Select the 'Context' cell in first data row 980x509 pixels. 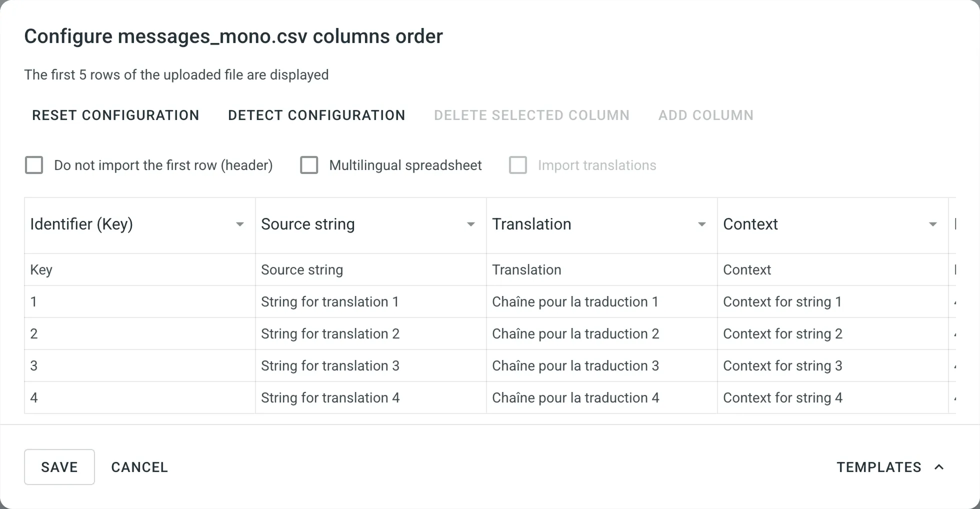[x=833, y=269]
